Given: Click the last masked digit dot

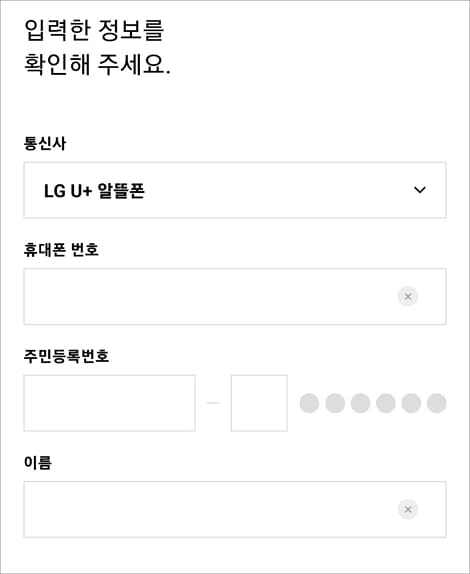Looking at the screenshot, I should [437, 403].
